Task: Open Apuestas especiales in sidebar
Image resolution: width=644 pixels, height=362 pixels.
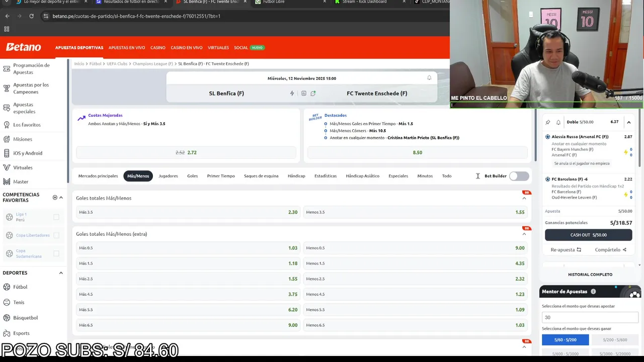Action: tap(24, 108)
